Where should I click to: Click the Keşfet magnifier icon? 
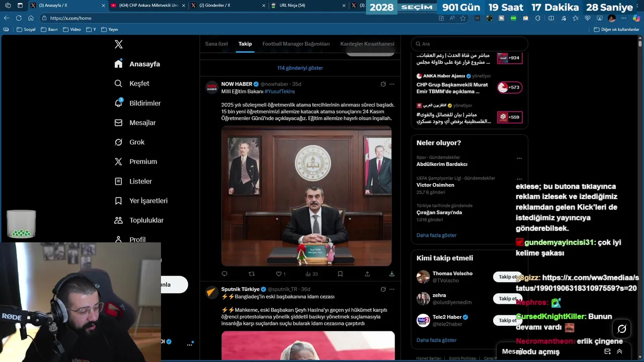coord(118,83)
